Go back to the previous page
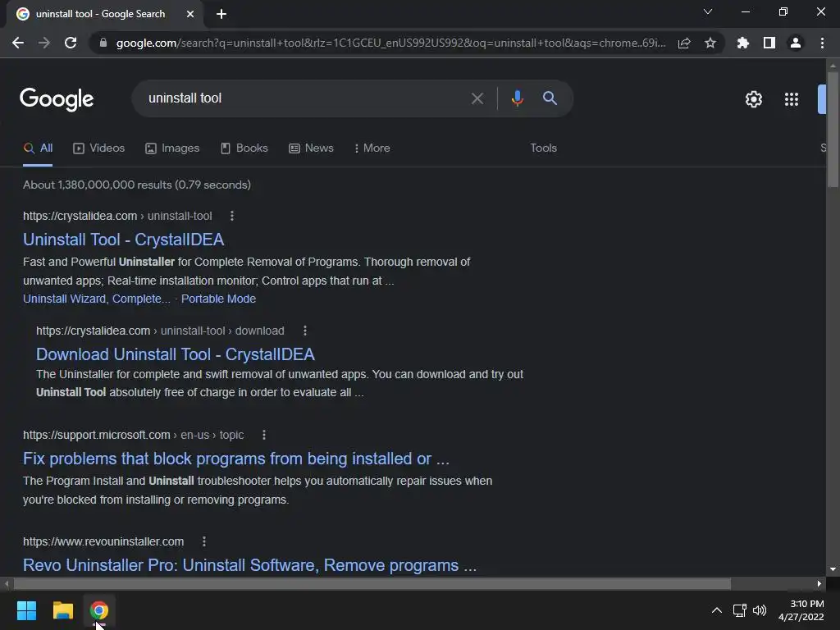Image resolution: width=840 pixels, height=630 pixels. tap(18, 43)
